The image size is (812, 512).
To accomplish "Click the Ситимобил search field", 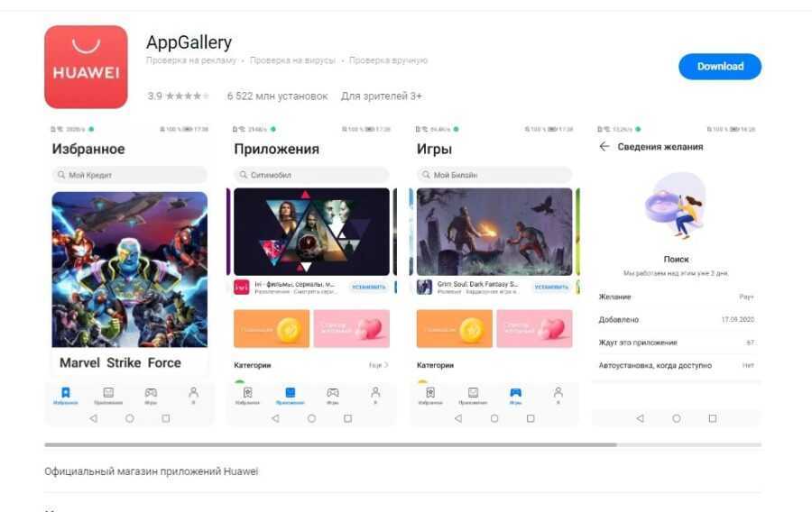I will (x=312, y=175).
